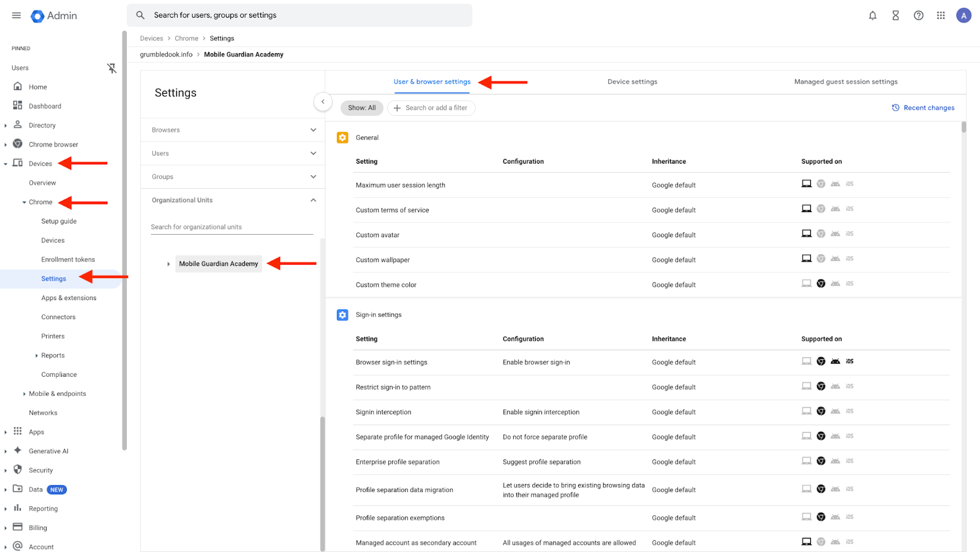Screen dimensions: 980x552
Task: Open Apps & extensions in sidebar
Action: click(x=69, y=298)
